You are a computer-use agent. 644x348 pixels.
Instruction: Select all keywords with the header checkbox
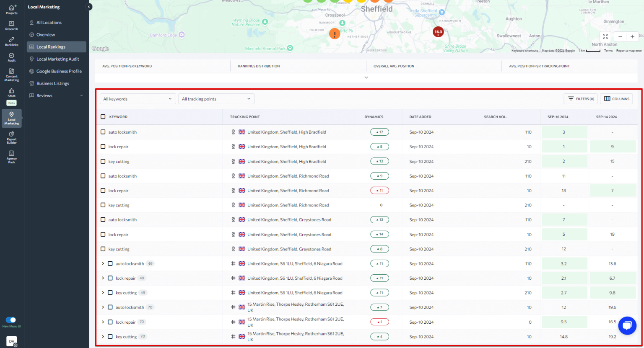(x=103, y=117)
